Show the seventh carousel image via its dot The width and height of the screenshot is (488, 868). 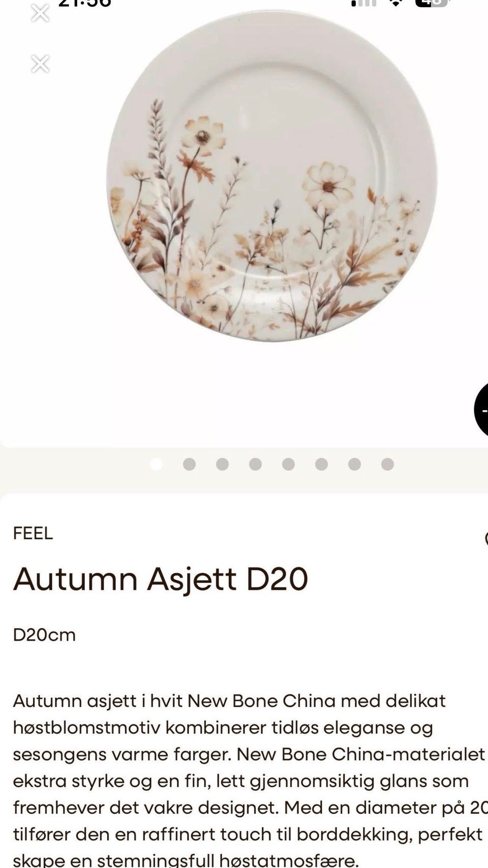coord(354,464)
